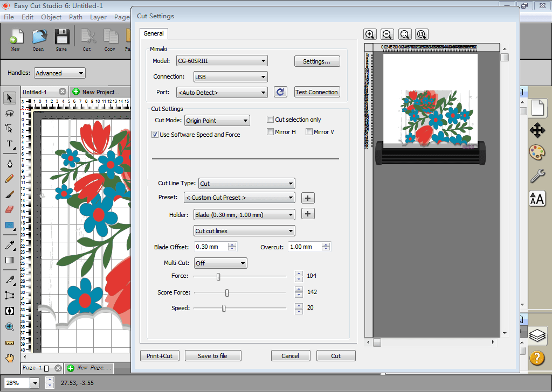Image resolution: width=552 pixels, height=392 pixels.
Task: Click the zoom out magnifier in preview
Action: [x=387, y=34]
